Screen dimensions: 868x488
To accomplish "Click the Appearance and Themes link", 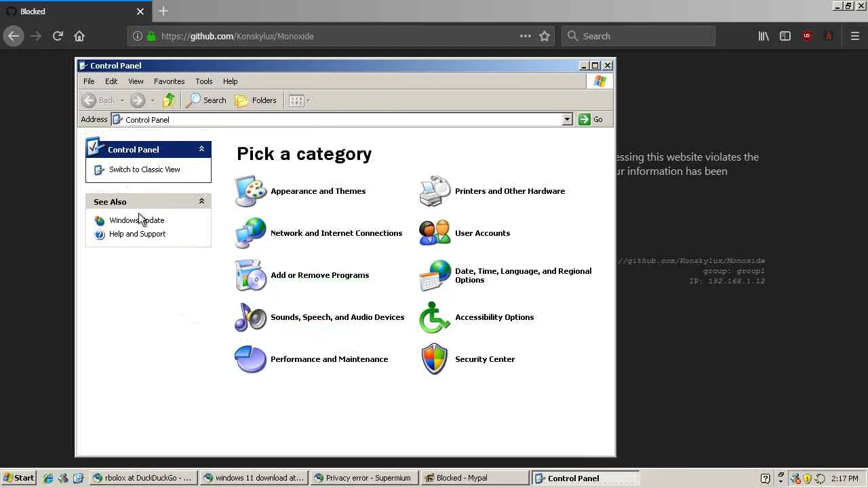I will 318,191.
